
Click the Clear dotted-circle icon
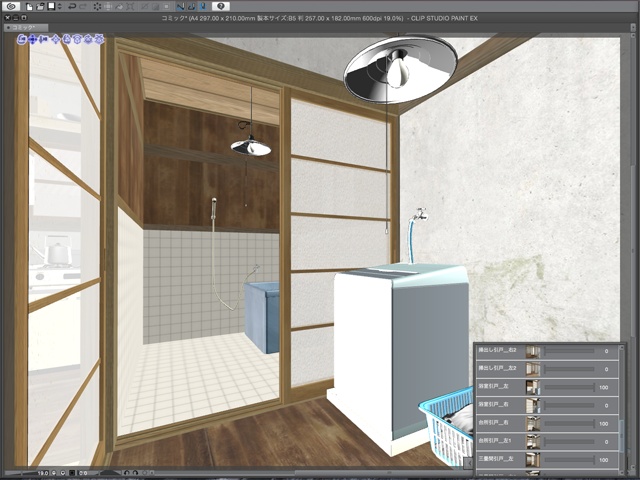(97, 6)
